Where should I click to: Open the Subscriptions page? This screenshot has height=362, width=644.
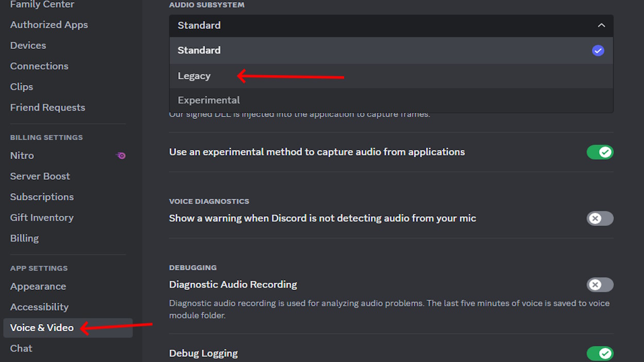coord(42,197)
